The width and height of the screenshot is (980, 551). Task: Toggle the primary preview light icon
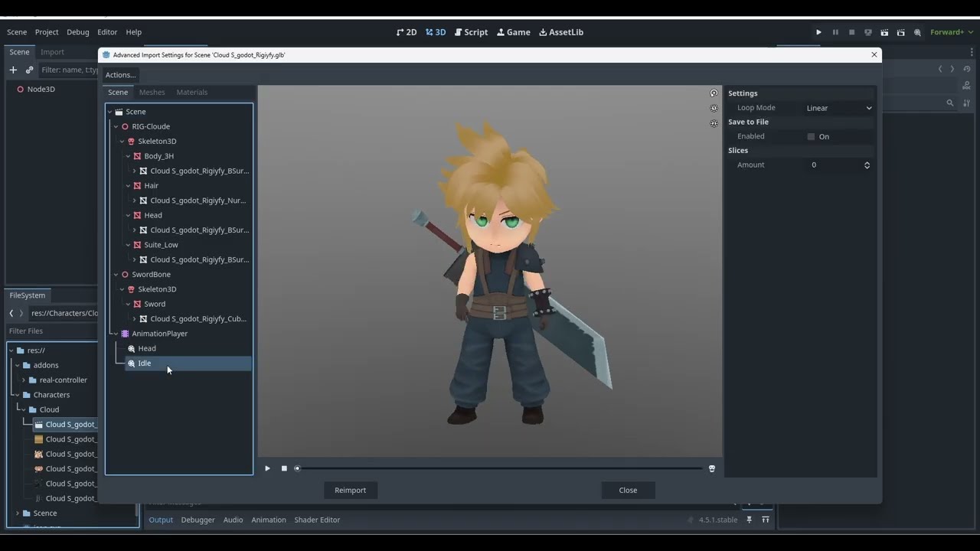pyautogui.click(x=714, y=108)
